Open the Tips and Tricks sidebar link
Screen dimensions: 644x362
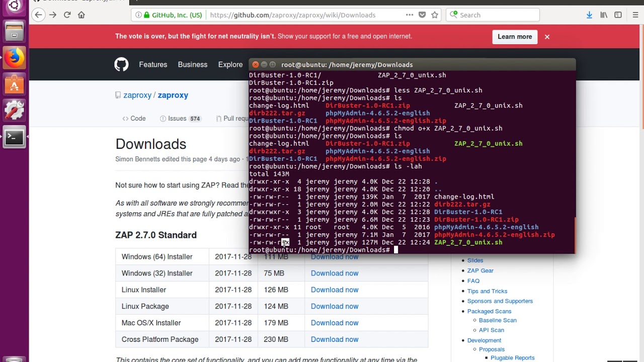487,291
